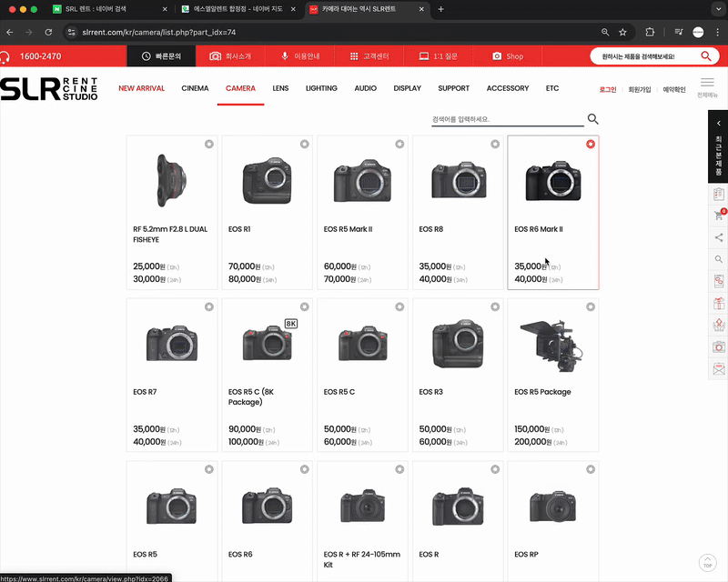This screenshot has width=728, height=582.
Task: Expand the browser tab search dropdown chevron
Action: 718,9
